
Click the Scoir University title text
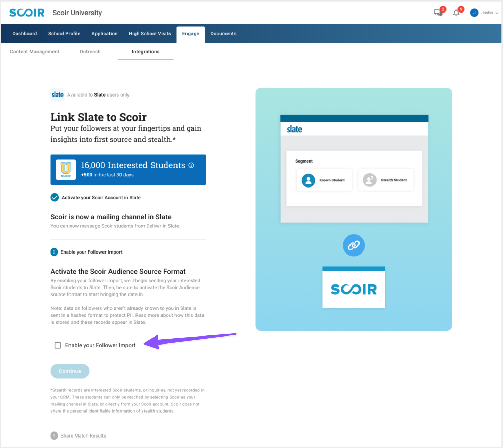point(77,13)
